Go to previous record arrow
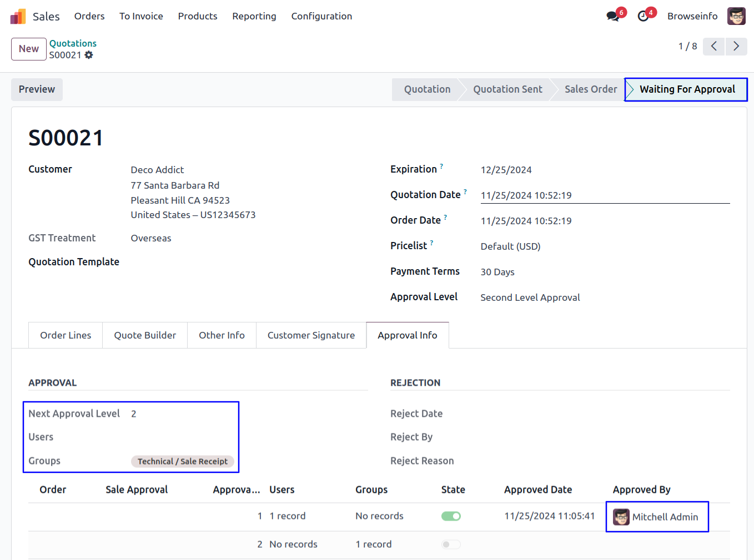The height and width of the screenshot is (560, 754). click(x=713, y=46)
